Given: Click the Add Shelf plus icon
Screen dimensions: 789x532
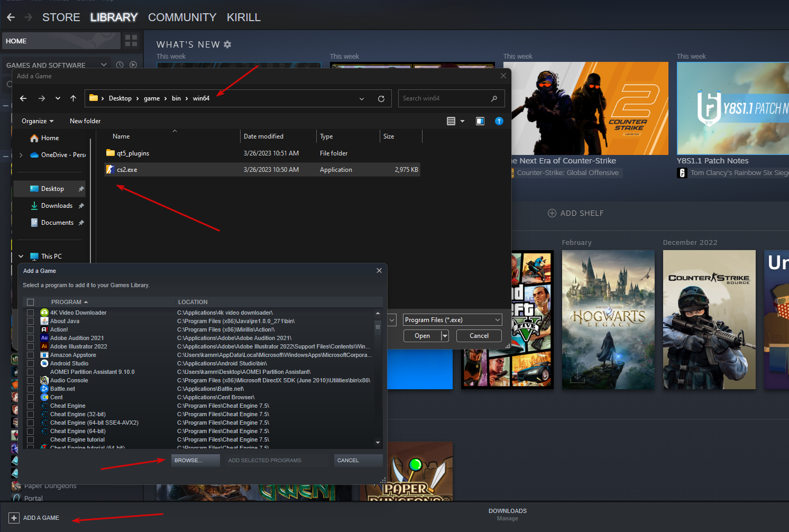Looking at the screenshot, I should [x=552, y=213].
